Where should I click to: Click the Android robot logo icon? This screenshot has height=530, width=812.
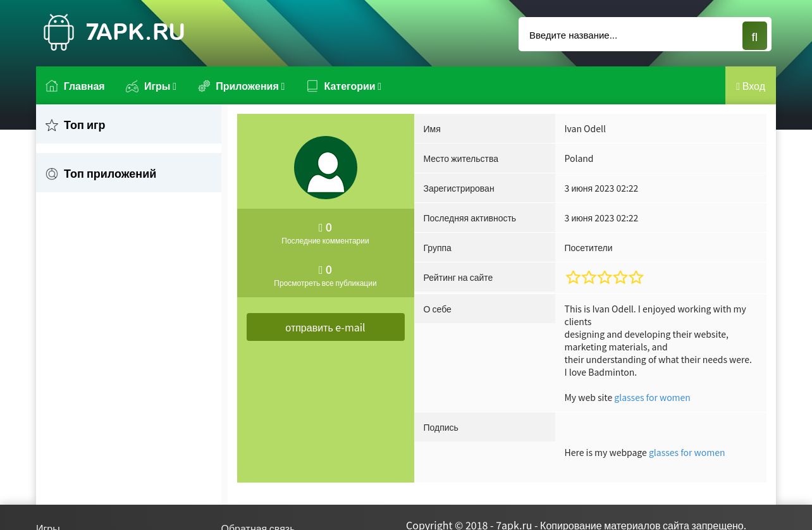(59, 32)
